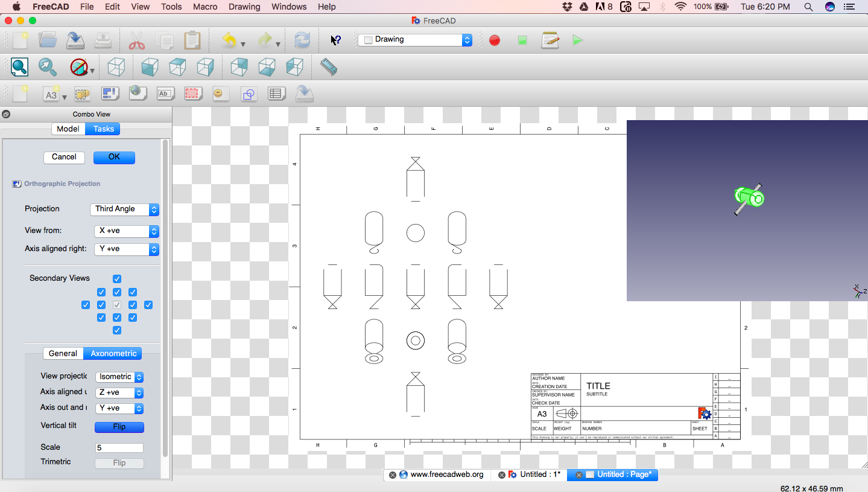Expand the A3 page template arrow
868x492 pixels.
[x=65, y=98]
